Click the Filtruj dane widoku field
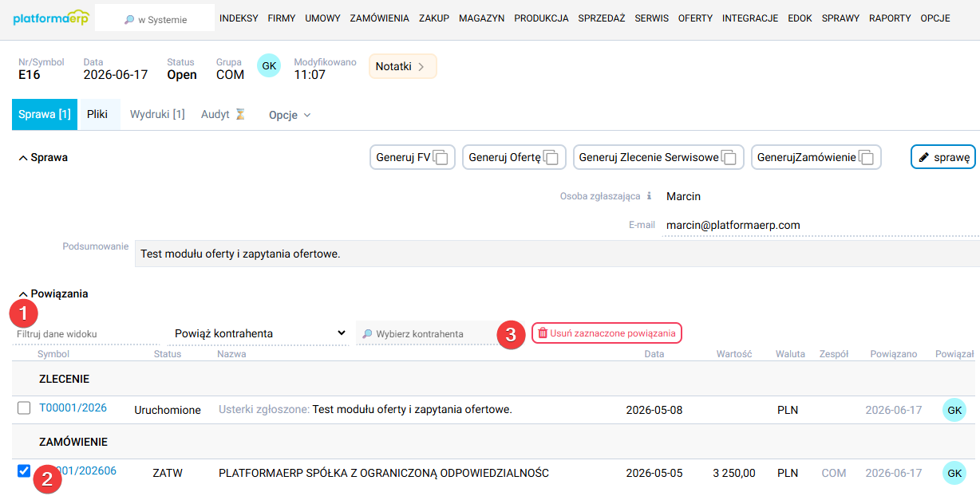980x496 pixels. click(86, 333)
